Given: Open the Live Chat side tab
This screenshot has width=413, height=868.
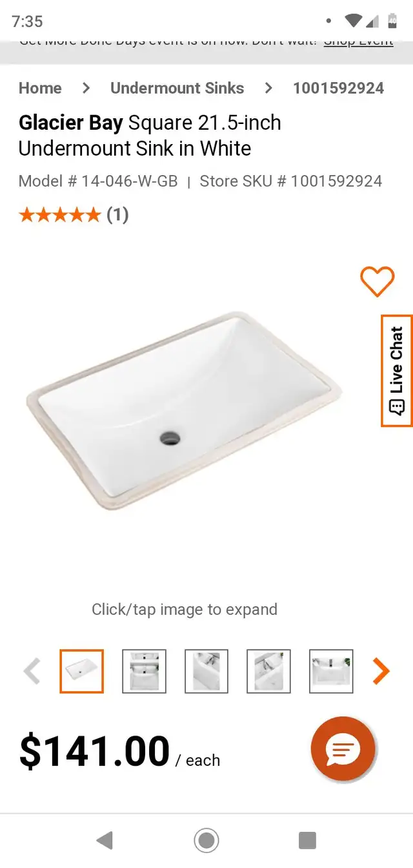Looking at the screenshot, I should tap(397, 371).
